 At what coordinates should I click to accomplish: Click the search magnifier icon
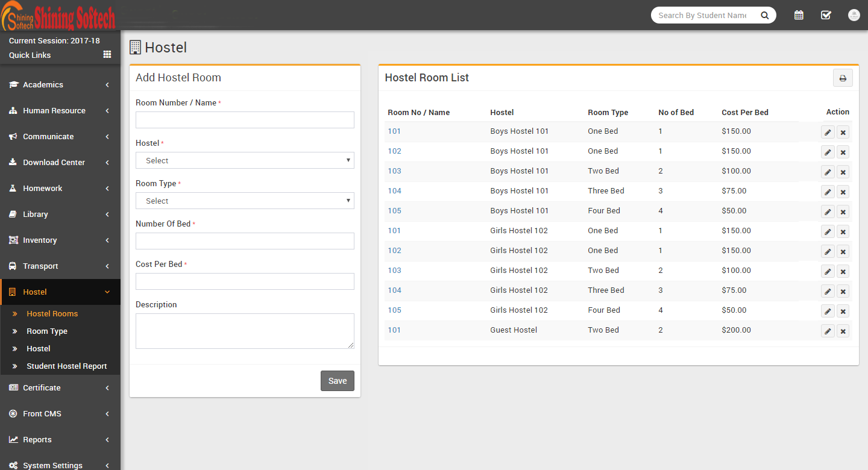coord(764,15)
